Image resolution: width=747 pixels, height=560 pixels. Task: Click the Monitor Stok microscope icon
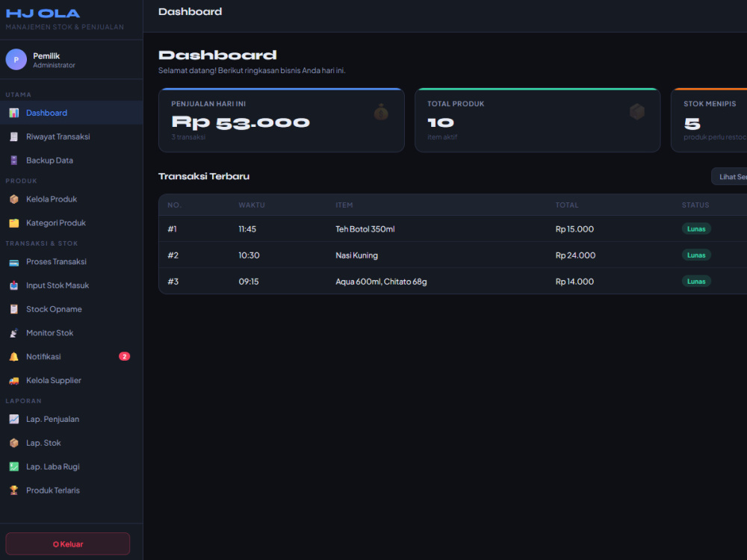coord(13,333)
